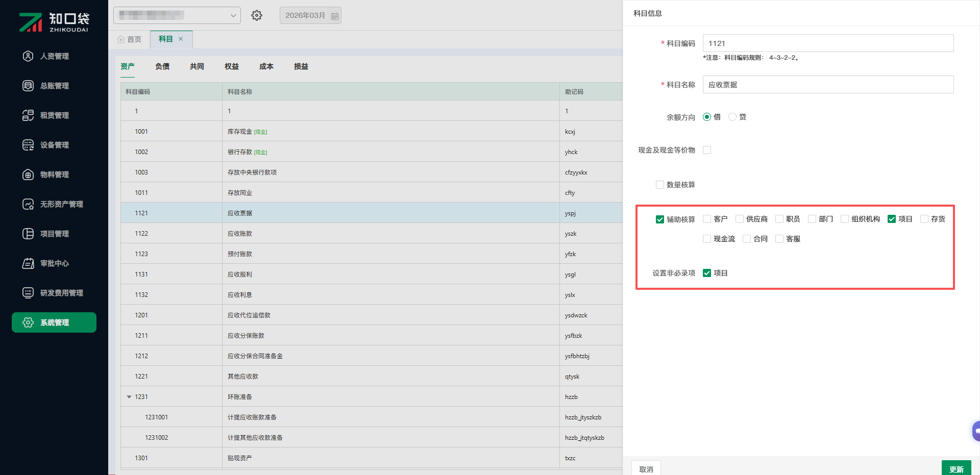Click the 科目编码 column header
980x475 pixels.
pyautogui.click(x=171, y=92)
